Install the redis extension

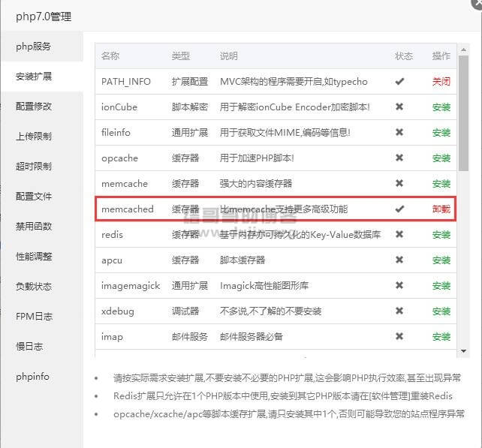tap(441, 234)
